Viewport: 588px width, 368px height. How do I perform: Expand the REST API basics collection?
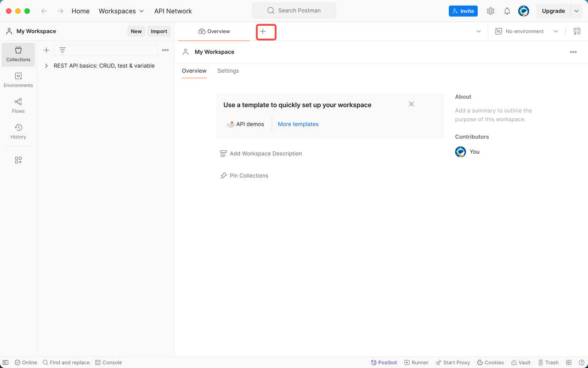coord(46,66)
